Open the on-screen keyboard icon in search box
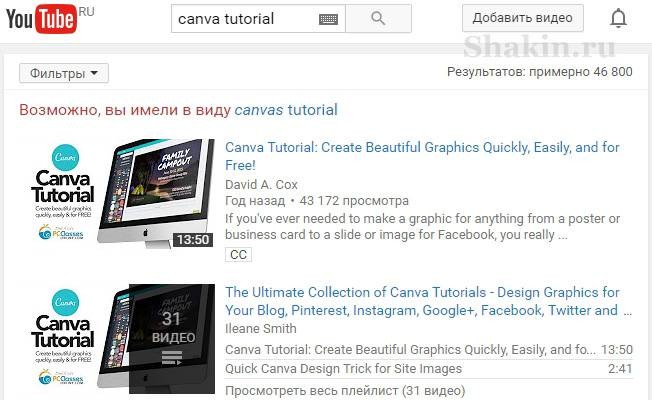 click(328, 19)
